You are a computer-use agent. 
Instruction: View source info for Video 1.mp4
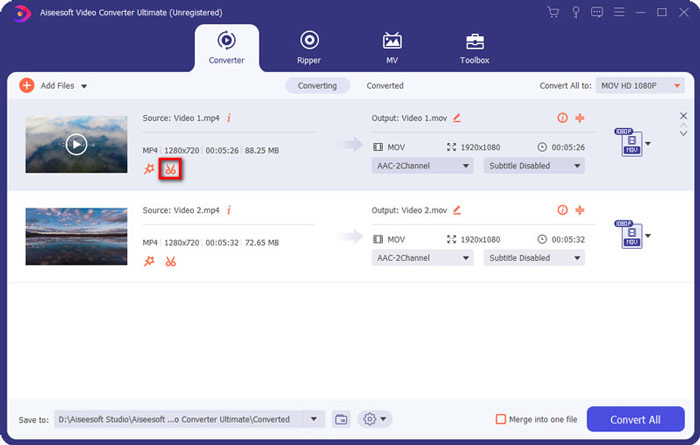229,118
